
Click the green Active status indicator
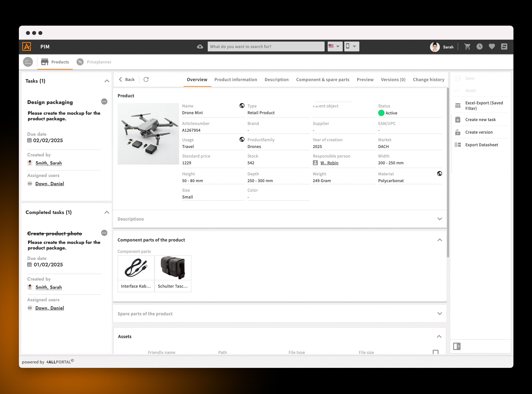[382, 113]
